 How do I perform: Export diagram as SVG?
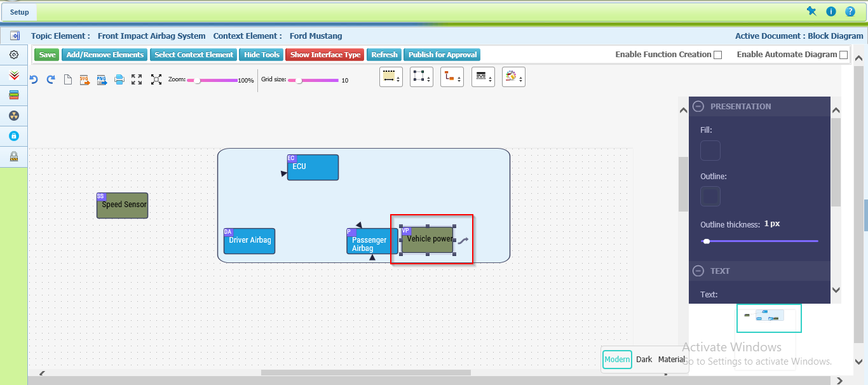[85, 79]
